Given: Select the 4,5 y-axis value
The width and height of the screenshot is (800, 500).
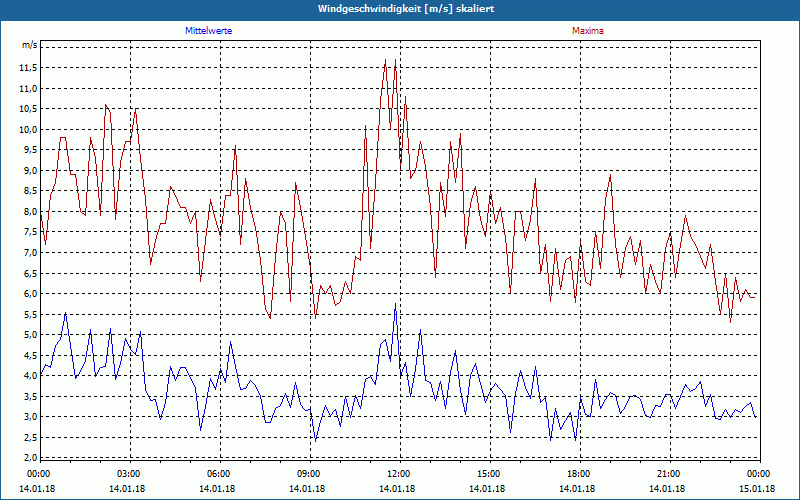Looking at the screenshot, I should tap(31, 356).
